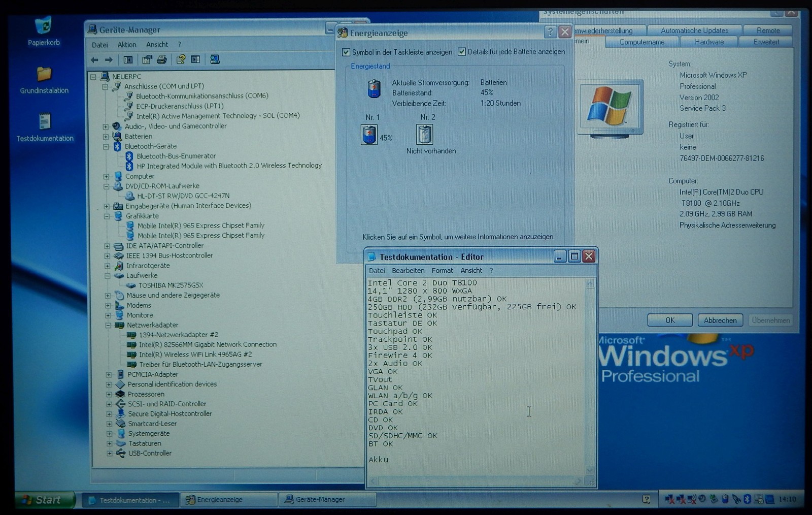Switch to Erweitert tab
Viewport: 812px width, 515px height.
pyautogui.click(x=766, y=42)
